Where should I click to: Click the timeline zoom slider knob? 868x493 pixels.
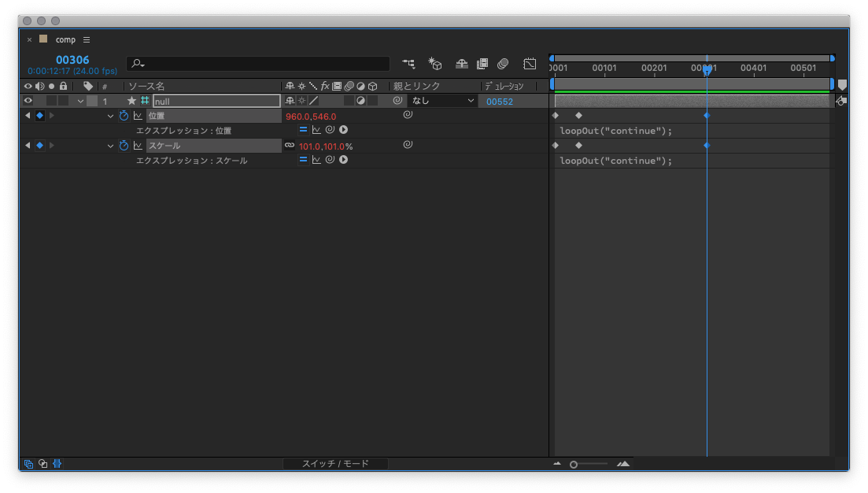tap(574, 464)
